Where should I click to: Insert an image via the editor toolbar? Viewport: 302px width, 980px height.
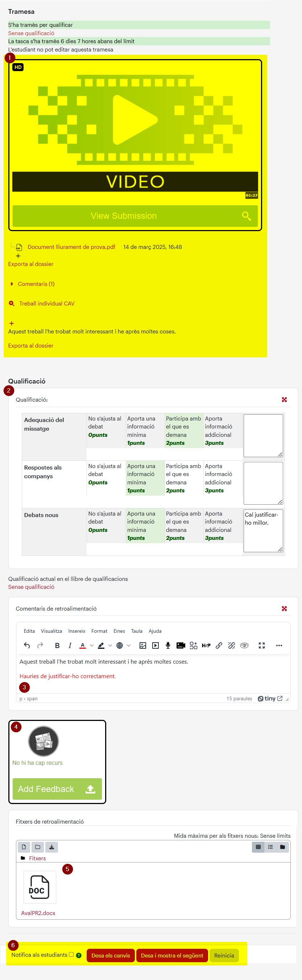point(142,645)
